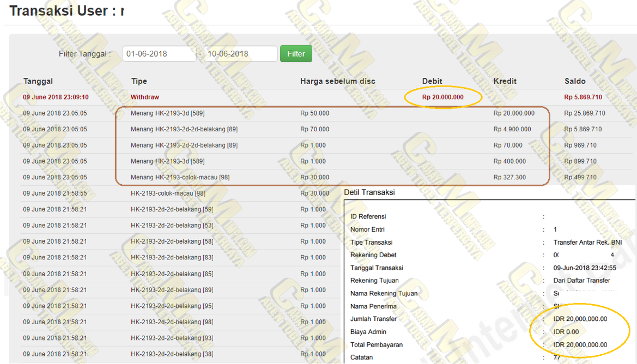Click the end date field showing 10-06-2018

(240, 54)
